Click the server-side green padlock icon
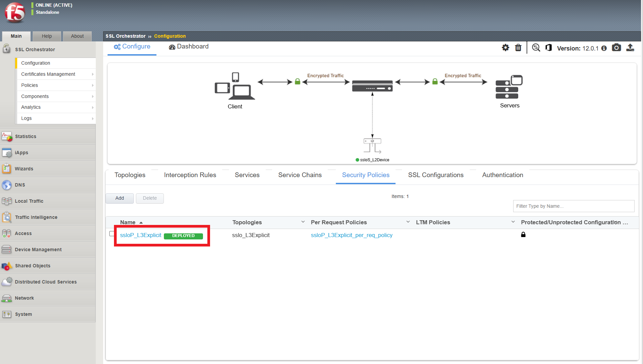 [x=435, y=81]
